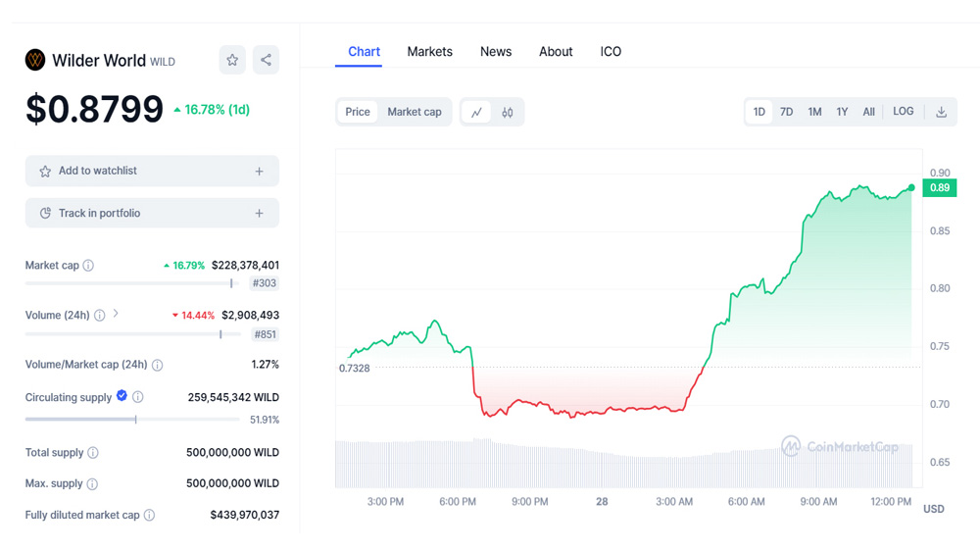Click Circulating supply progress bar
980x551 pixels.
[x=132, y=419]
